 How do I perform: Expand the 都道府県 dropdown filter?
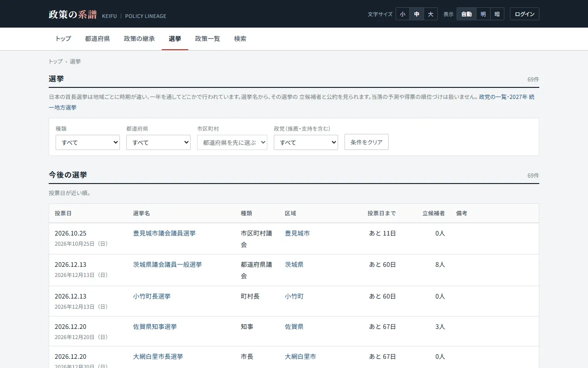click(158, 142)
